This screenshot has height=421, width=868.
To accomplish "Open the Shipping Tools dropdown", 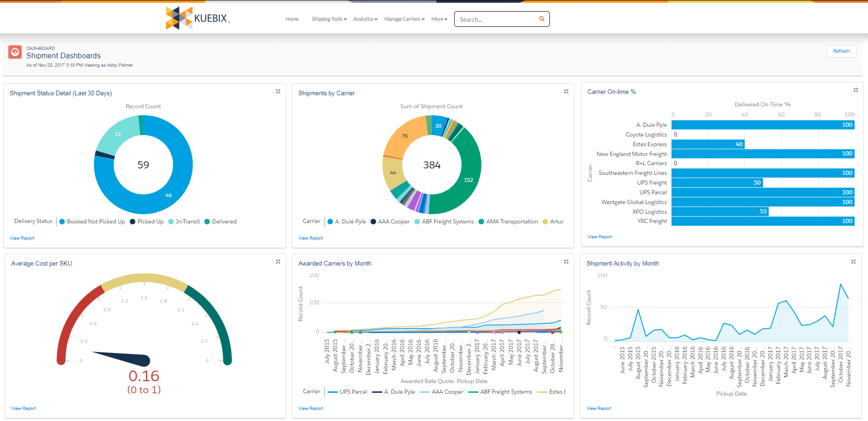I will click(x=329, y=19).
